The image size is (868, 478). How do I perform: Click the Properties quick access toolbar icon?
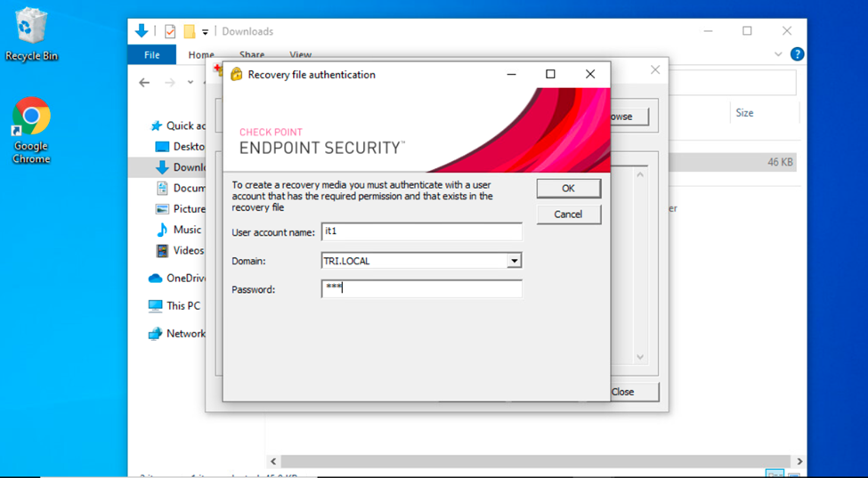(170, 31)
